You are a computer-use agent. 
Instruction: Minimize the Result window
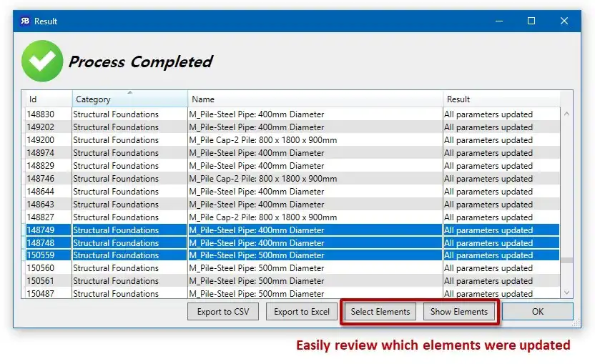point(499,21)
